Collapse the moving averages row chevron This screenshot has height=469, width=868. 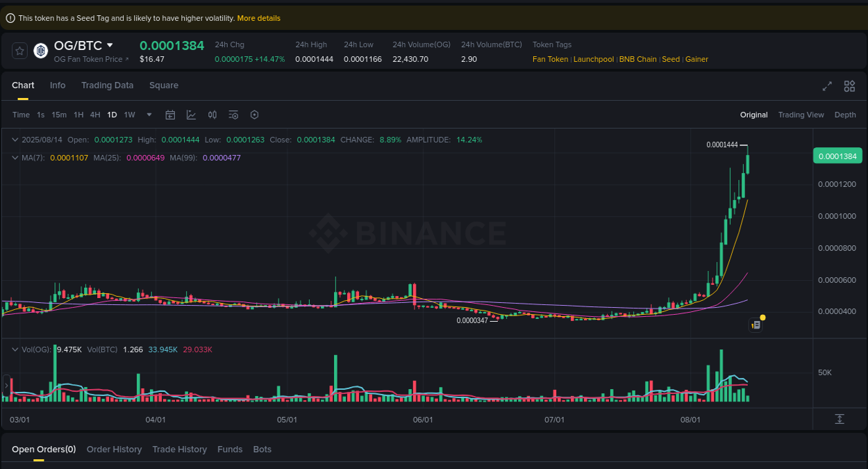tap(14, 158)
